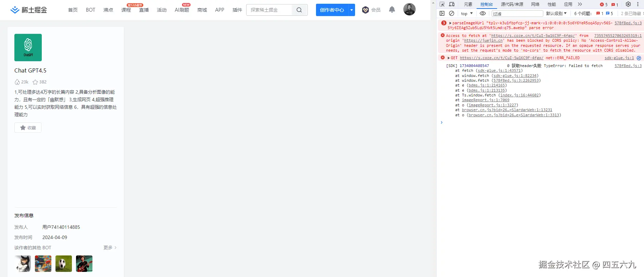644x277 pixels.
Task: Open DevTools settings gear
Action: tap(628, 4)
